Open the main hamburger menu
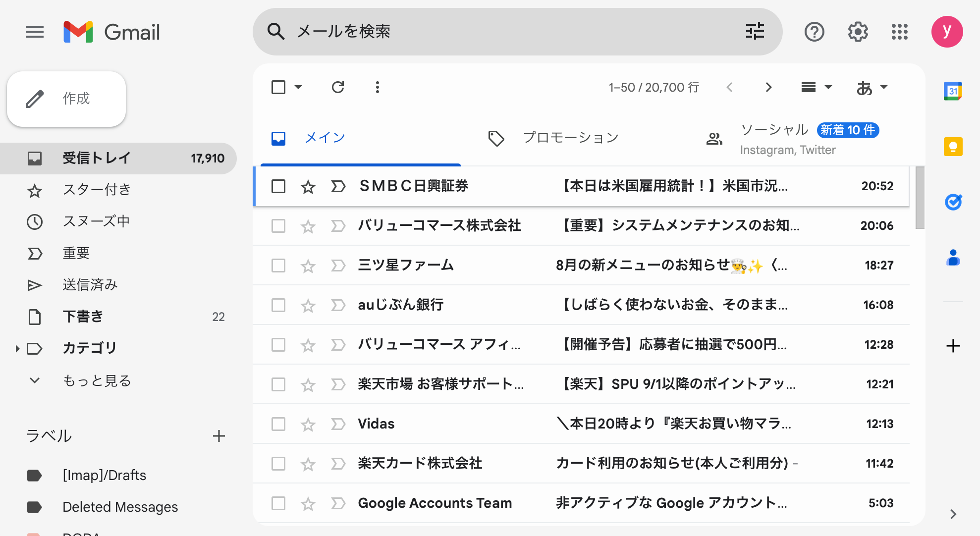 tap(35, 32)
